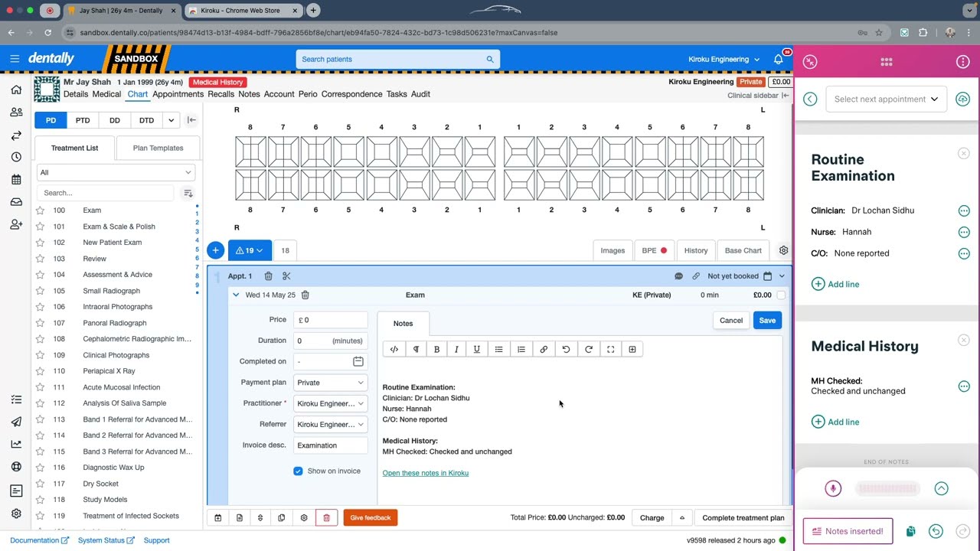980x551 pixels.
Task: Open the chart mode dropdown chevron
Action: pos(171,120)
